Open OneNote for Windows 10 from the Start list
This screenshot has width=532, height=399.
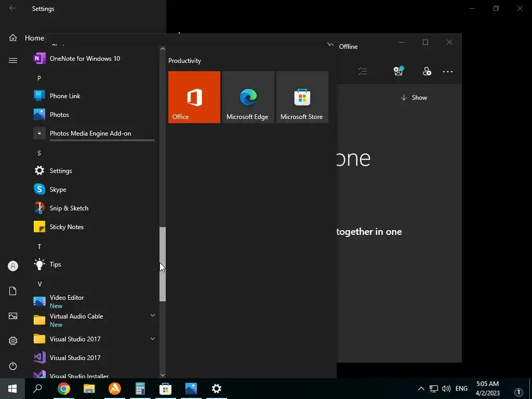coord(94,58)
